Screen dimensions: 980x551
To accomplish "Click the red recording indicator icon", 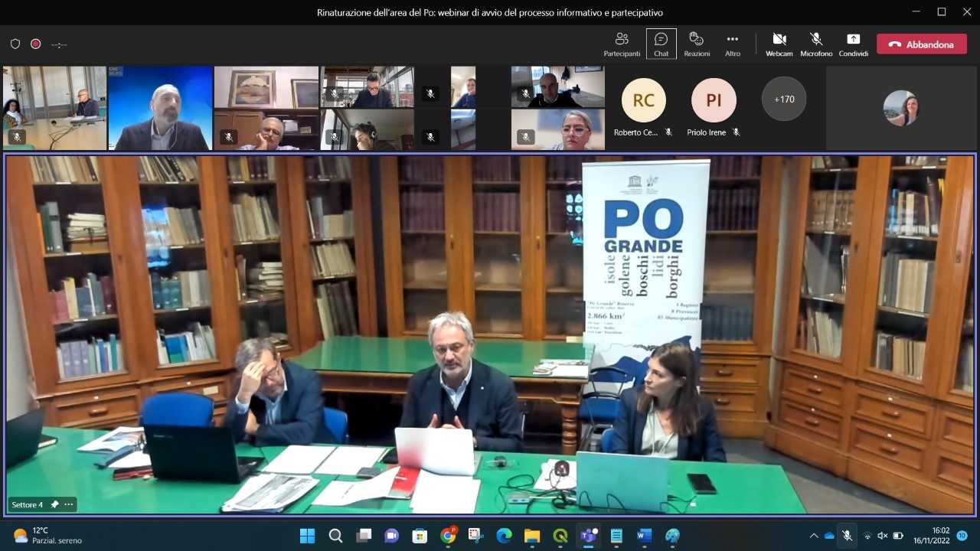I will click(x=35, y=44).
